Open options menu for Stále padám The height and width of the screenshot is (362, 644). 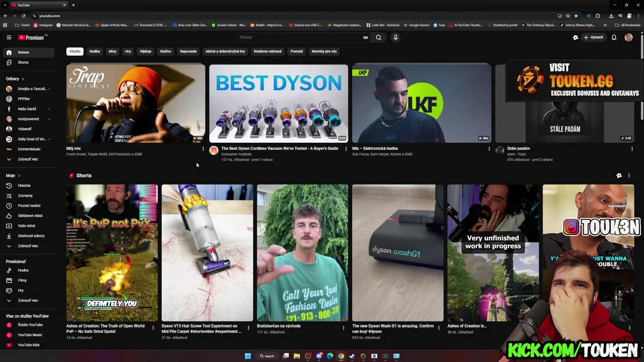pyautogui.click(x=631, y=149)
